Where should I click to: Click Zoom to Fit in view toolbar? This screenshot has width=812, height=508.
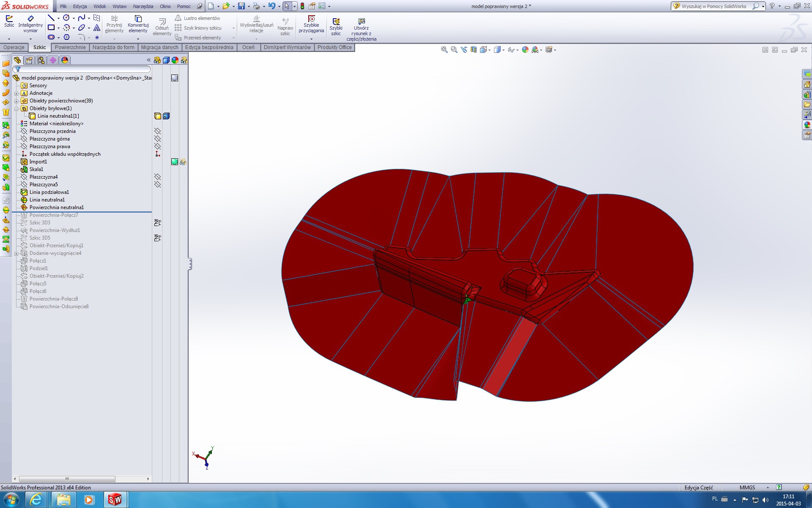444,50
